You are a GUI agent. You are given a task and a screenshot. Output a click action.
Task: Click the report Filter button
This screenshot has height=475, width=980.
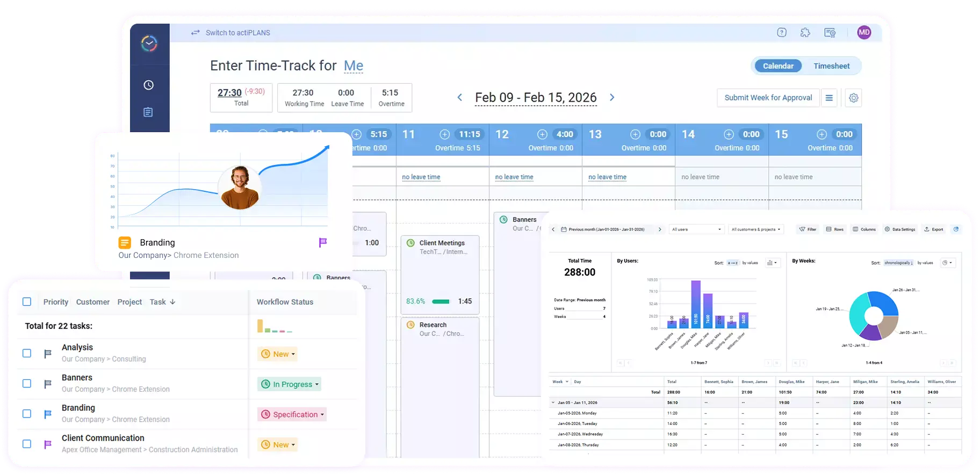[x=808, y=229]
